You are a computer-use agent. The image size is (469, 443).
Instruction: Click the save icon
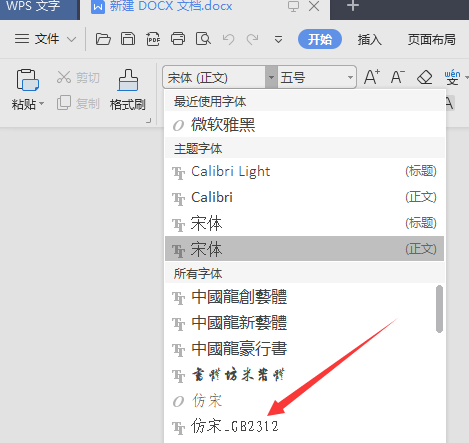[128, 39]
